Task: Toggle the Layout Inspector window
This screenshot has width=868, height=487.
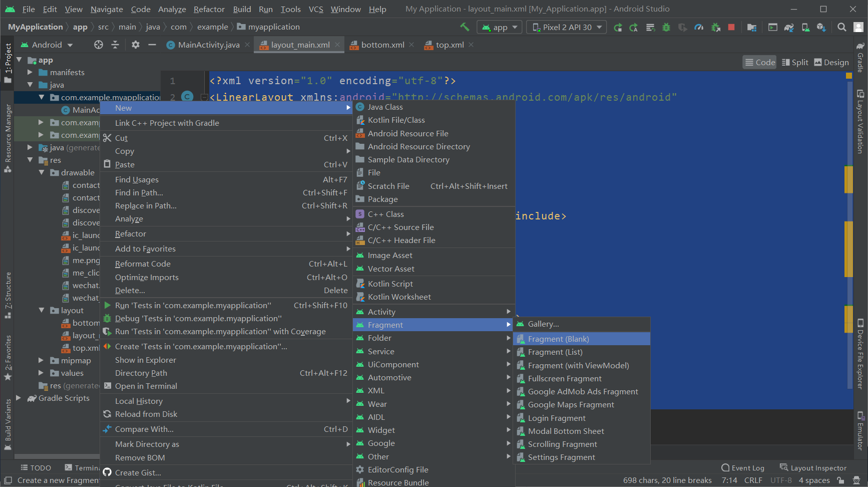Action: pyautogui.click(x=813, y=468)
